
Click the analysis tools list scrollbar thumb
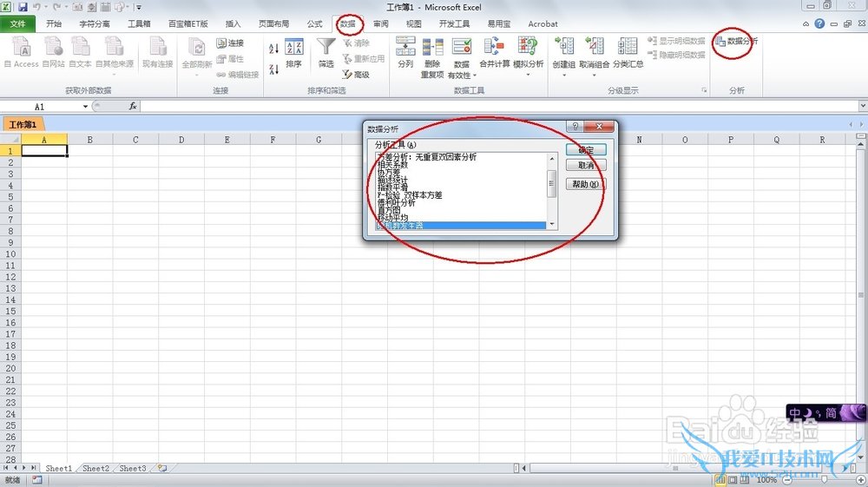551,183
